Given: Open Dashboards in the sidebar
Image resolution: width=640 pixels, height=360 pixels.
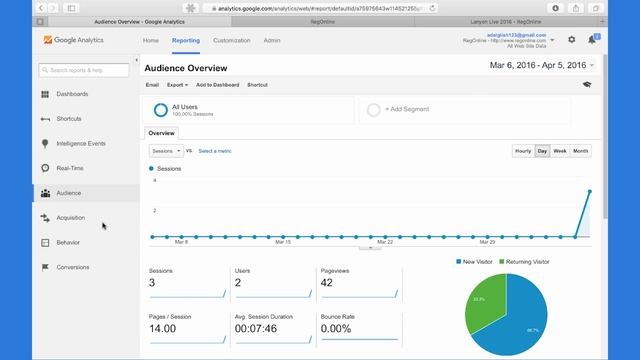Looking at the screenshot, I should click(x=72, y=94).
